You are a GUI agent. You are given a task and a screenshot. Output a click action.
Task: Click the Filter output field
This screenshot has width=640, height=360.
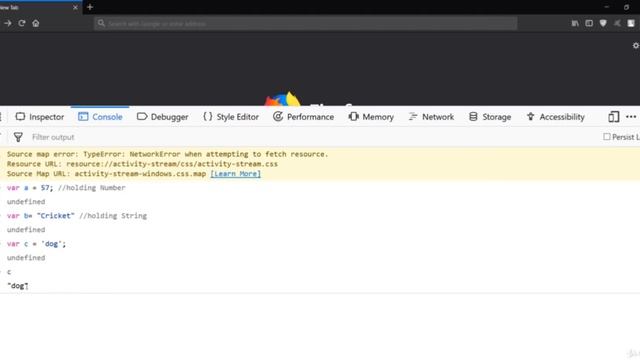(310, 137)
